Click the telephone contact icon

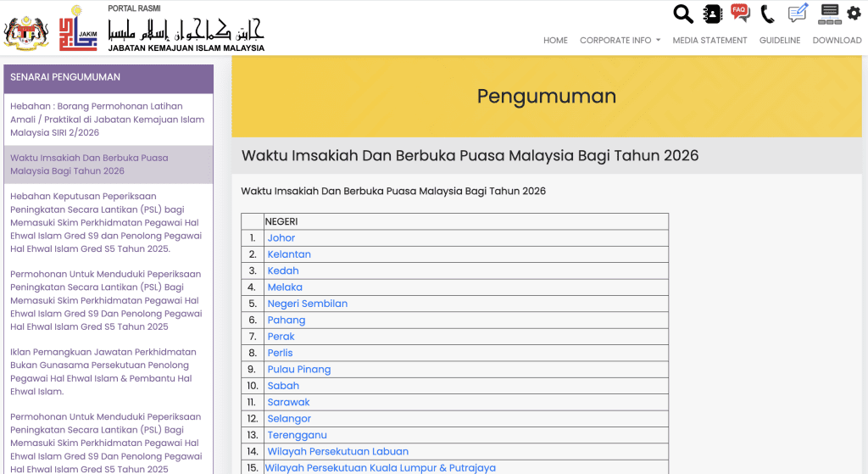coord(768,14)
